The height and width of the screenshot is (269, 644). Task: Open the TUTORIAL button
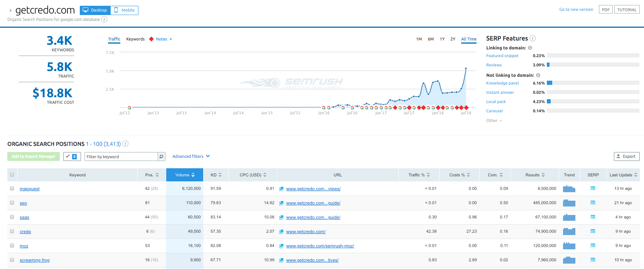pos(627,10)
